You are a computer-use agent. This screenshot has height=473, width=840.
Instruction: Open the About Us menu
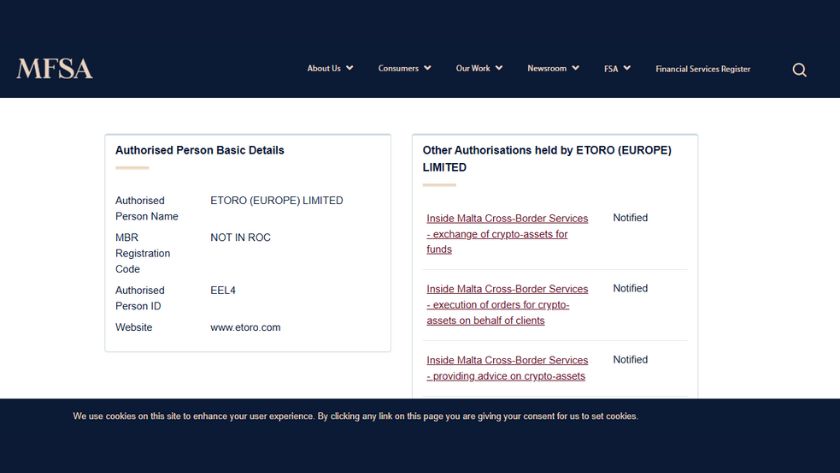point(324,68)
